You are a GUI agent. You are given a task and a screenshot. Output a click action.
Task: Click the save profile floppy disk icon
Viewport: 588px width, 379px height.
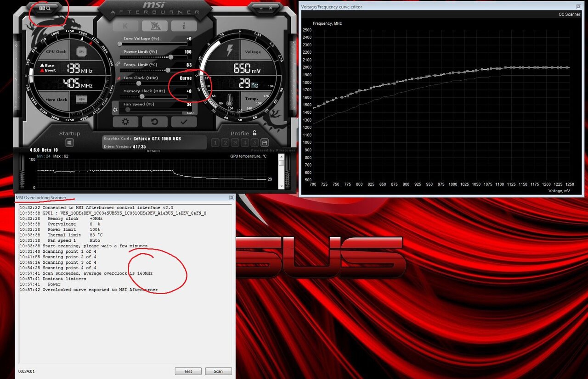pyautogui.click(x=265, y=143)
